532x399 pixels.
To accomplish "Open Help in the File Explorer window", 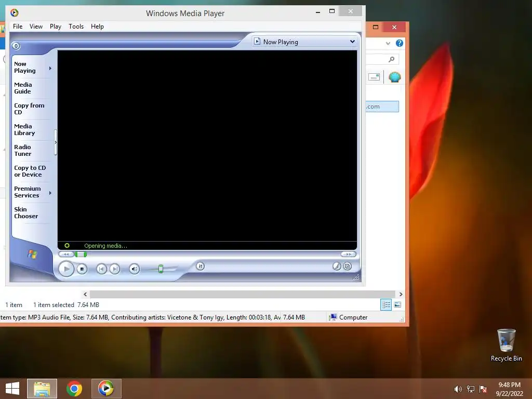I will point(400,43).
